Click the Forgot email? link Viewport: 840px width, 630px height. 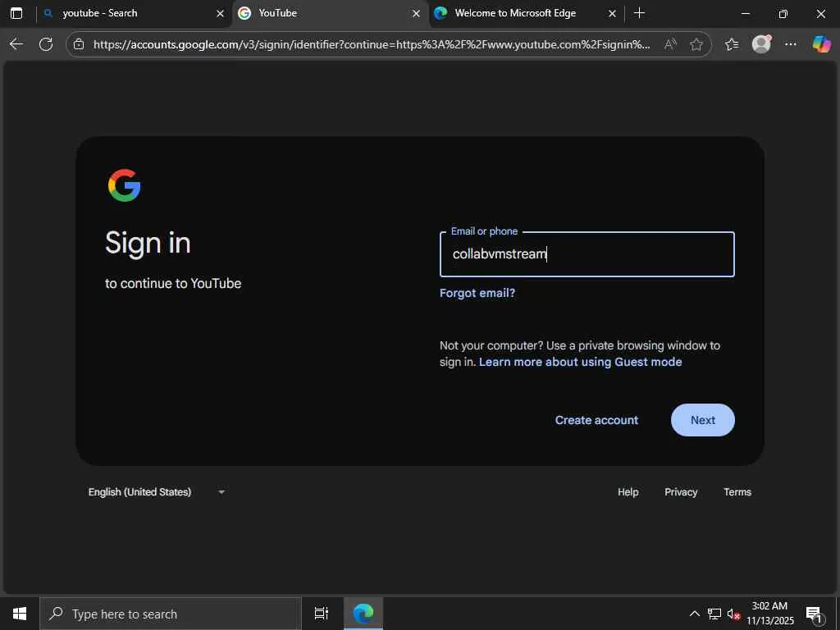coord(477,293)
